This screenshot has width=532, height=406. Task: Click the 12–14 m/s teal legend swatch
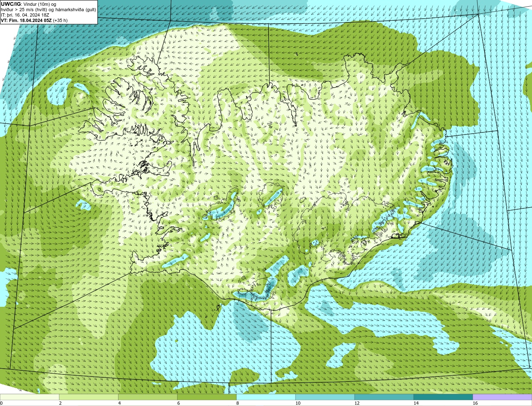pyautogui.click(x=384, y=397)
